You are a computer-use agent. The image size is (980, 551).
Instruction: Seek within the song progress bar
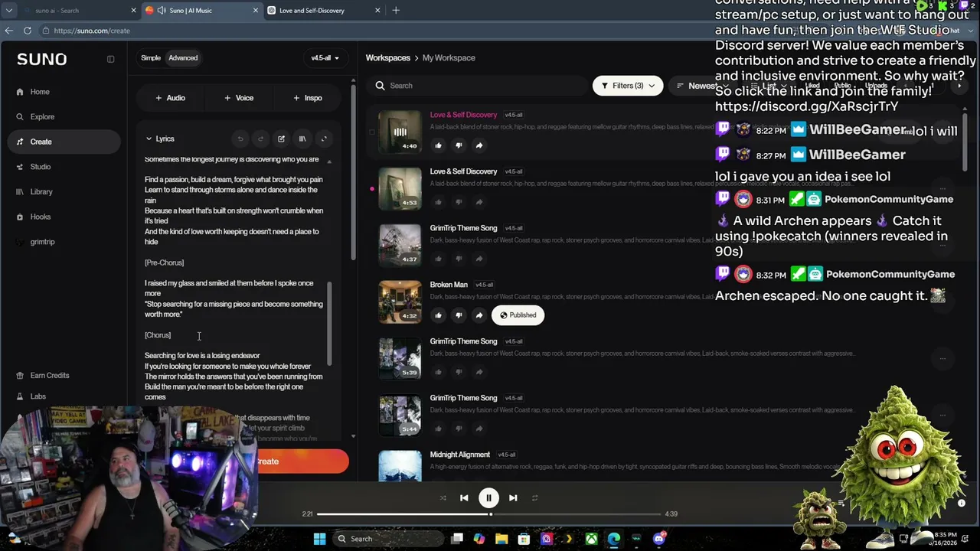coord(488,514)
